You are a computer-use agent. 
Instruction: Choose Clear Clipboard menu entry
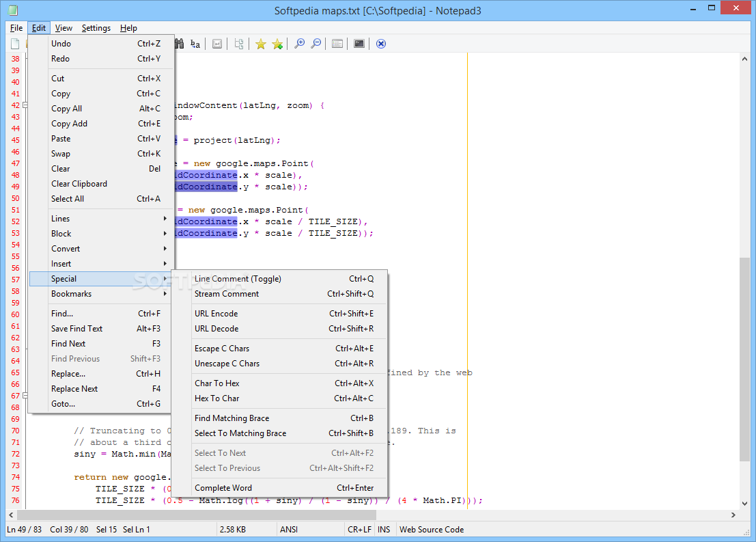[x=100, y=184]
